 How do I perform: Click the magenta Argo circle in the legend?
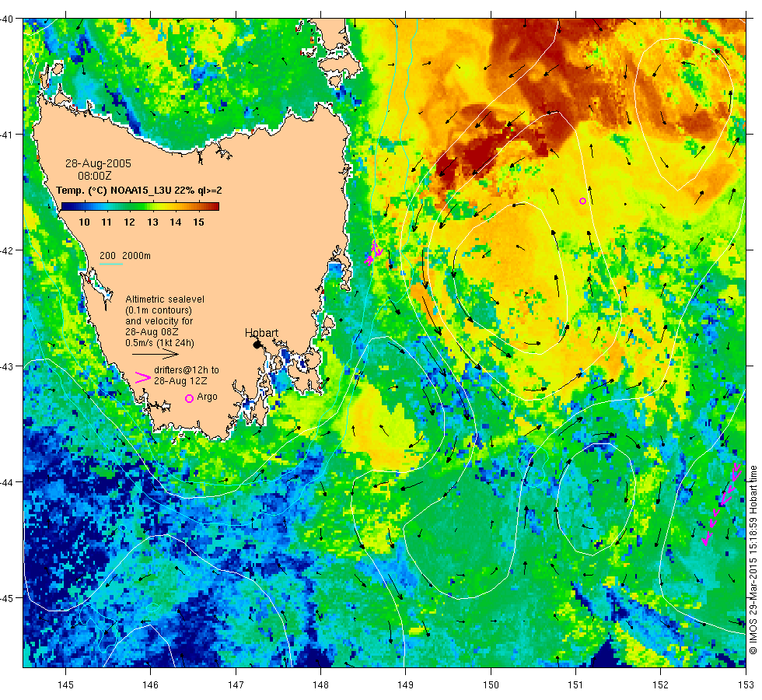190,398
